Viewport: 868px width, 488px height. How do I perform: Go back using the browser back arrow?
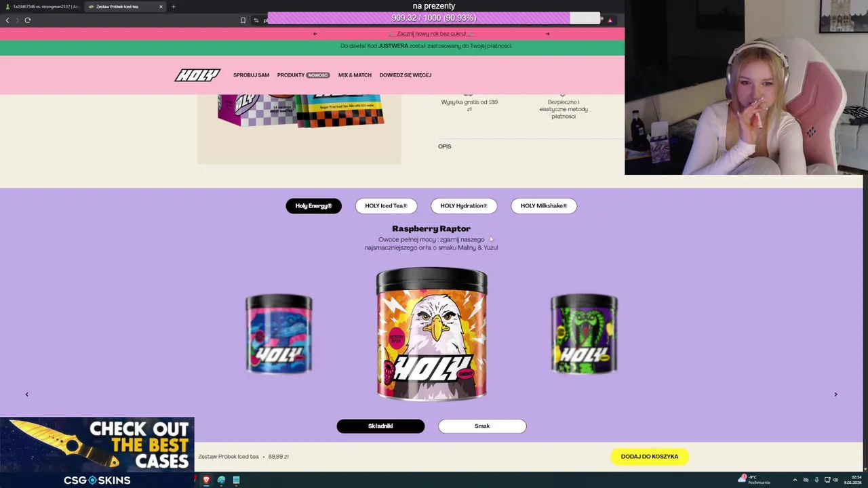click(x=7, y=20)
